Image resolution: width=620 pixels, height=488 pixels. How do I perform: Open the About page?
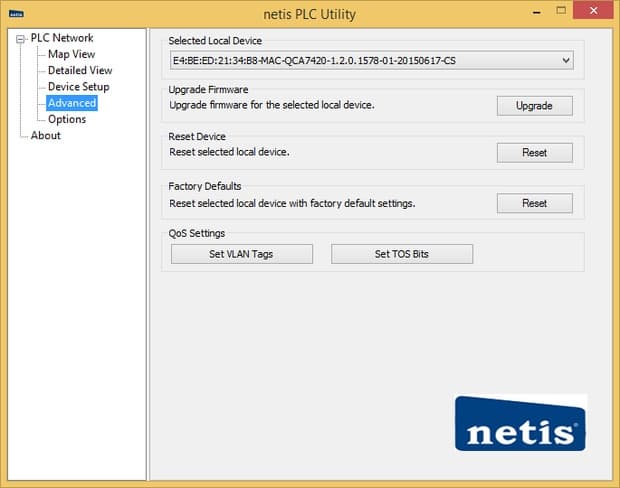[x=46, y=135]
